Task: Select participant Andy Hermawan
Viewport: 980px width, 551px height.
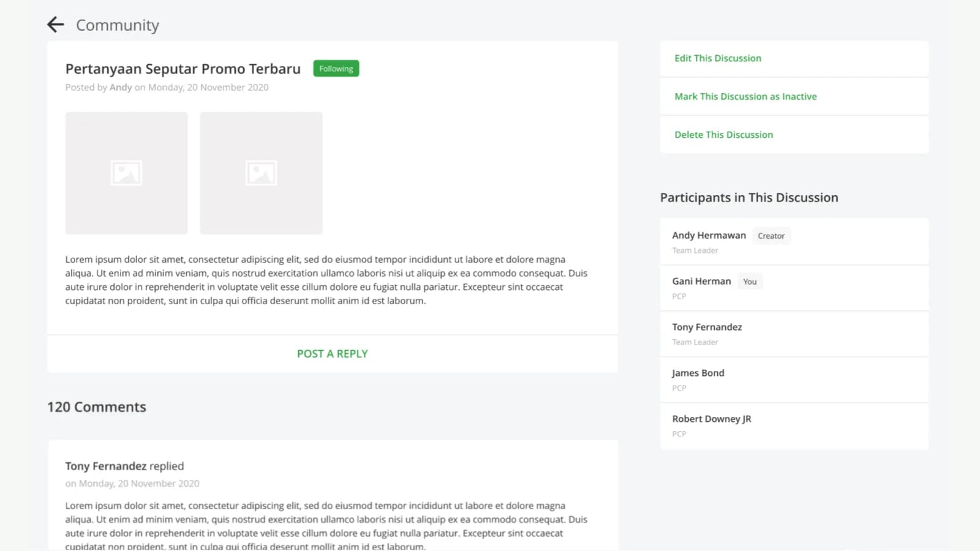Action: pyautogui.click(x=794, y=242)
